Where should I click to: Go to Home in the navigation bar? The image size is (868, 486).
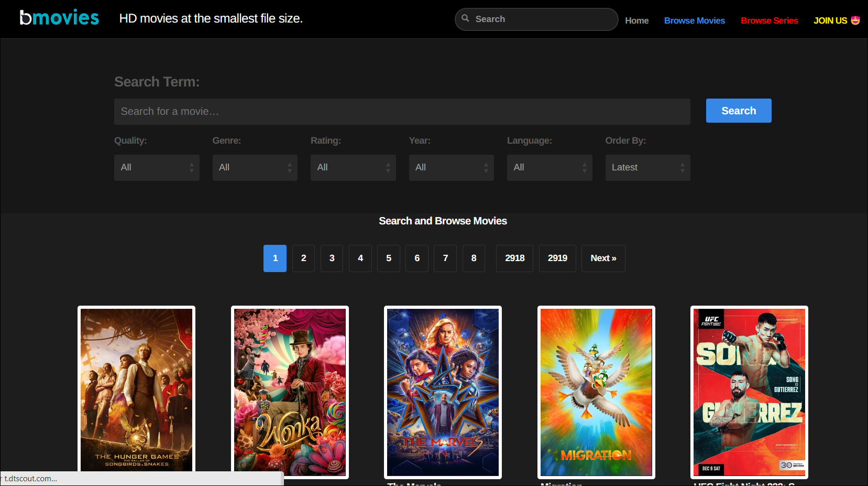(x=636, y=20)
